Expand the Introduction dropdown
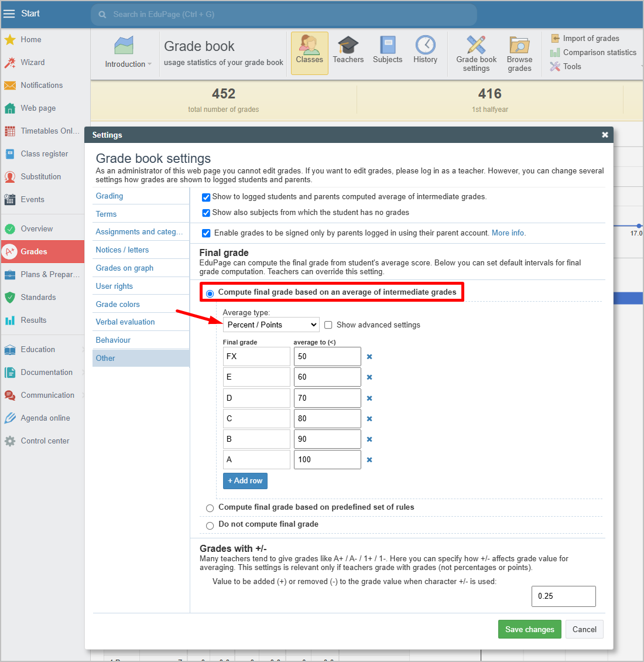 tap(128, 64)
